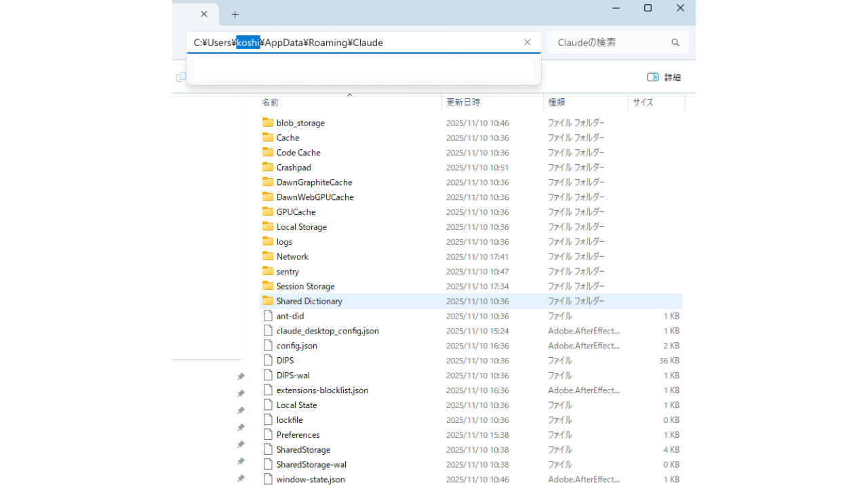
Task: Click the config.json file icon
Action: (268, 346)
